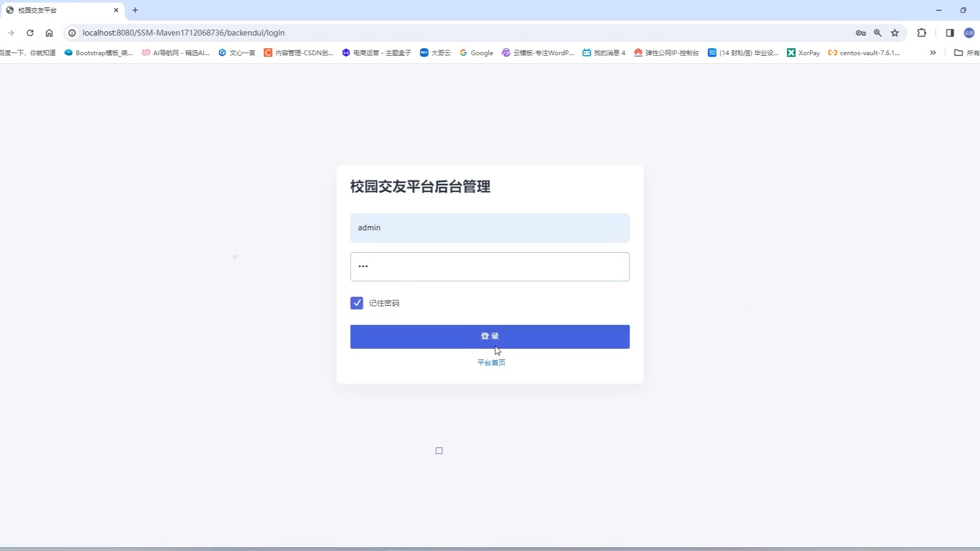This screenshot has width=980, height=551.
Task: Follow the 平台首页 link
Action: (x=491, y=363)
